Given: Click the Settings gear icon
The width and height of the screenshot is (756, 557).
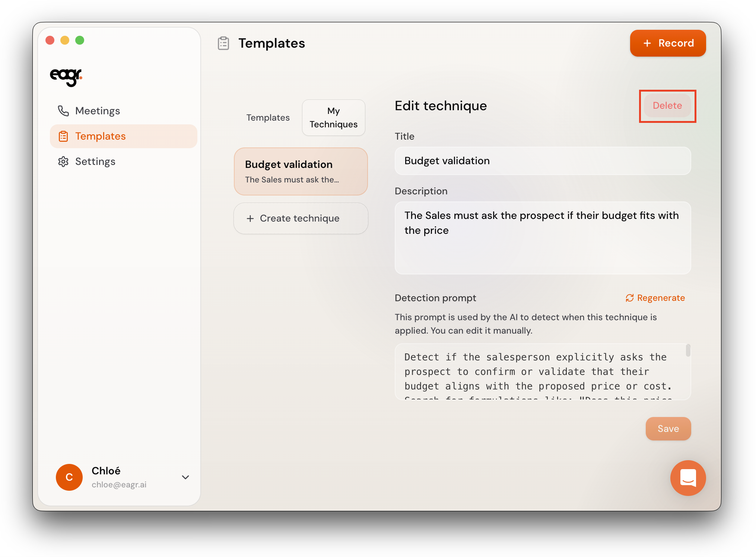Looking at the screenshot, I should coord(63,162).
